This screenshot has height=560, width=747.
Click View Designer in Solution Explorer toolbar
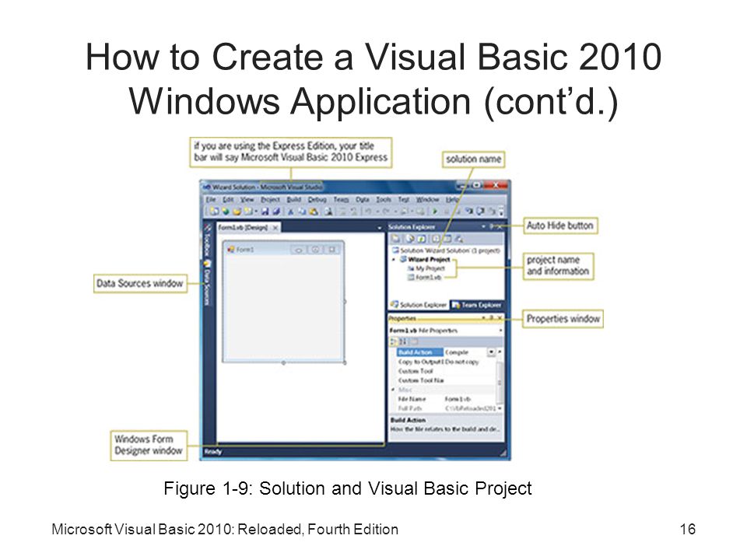point(447,239)
